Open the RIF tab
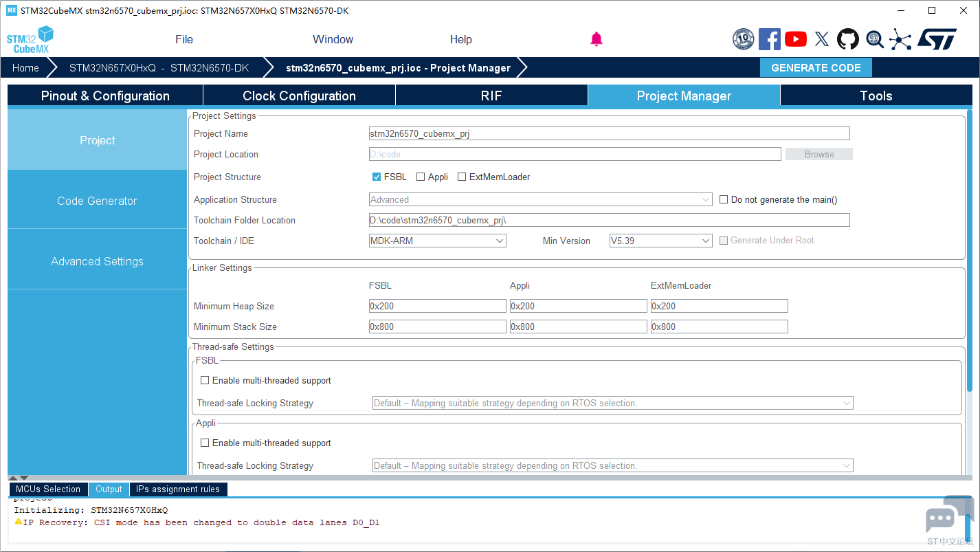Image resolution: width=980 pixels, height=552 pixels. click(x=491, y=96)
